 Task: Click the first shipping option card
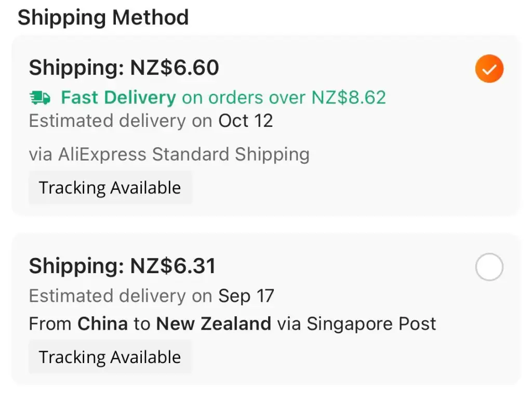tap(266, 124)
